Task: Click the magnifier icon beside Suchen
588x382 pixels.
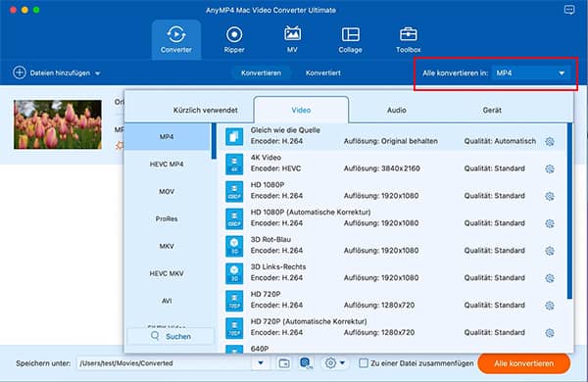Action: tap(155, 336)
